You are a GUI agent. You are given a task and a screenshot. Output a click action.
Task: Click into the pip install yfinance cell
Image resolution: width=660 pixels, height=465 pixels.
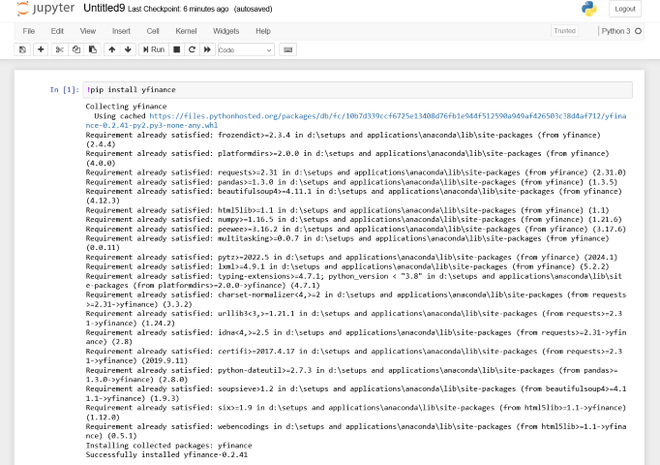click(358, 90)
